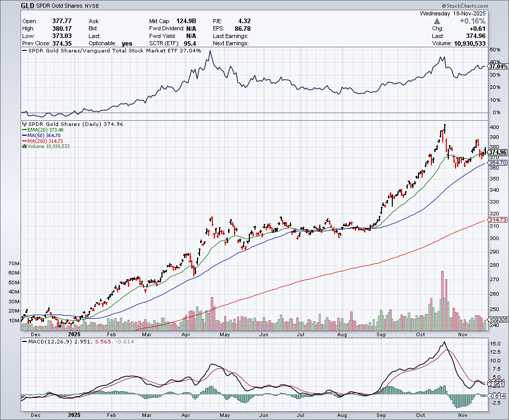509x420 pixels.
Task: Click the blue MA(50) legend line marker
Action: click(24, 135)
